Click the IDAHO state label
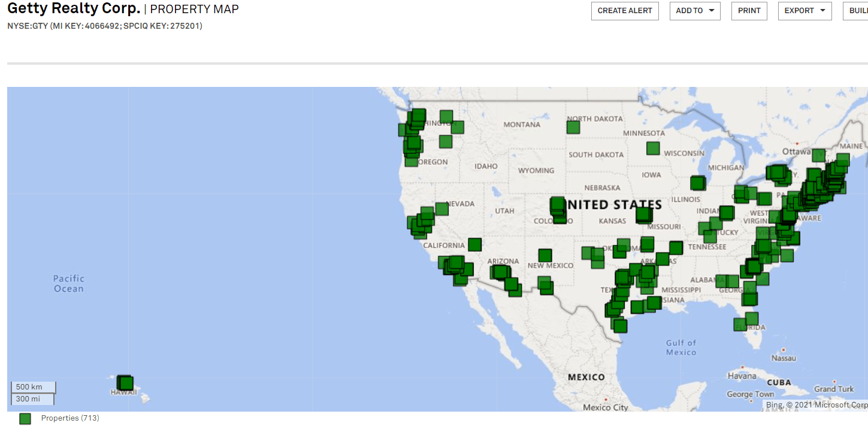 coord(486,166)
